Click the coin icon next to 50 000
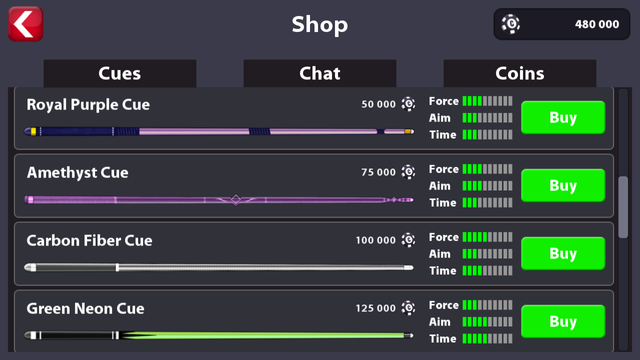Viewport: 640px width, 360px height. 408,104
